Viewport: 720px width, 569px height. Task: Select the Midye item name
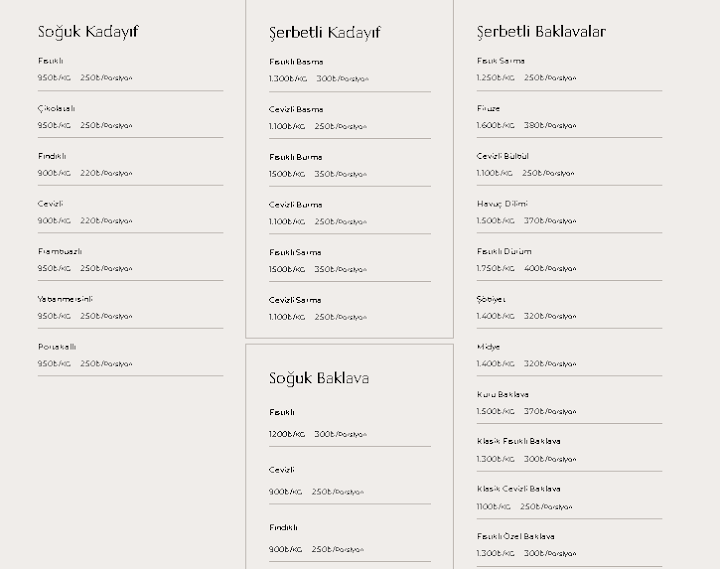489,347
